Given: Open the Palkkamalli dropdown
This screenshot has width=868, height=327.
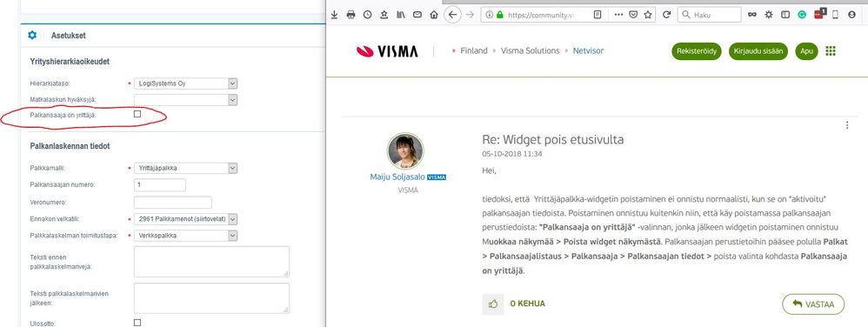Looking at the screenshot, I should click(185, 168).
